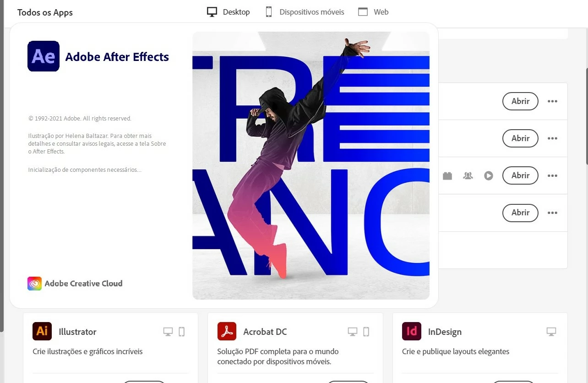Click the vertical scrollbar at the right edge
The image size is (588, 383).
point(587,115)
